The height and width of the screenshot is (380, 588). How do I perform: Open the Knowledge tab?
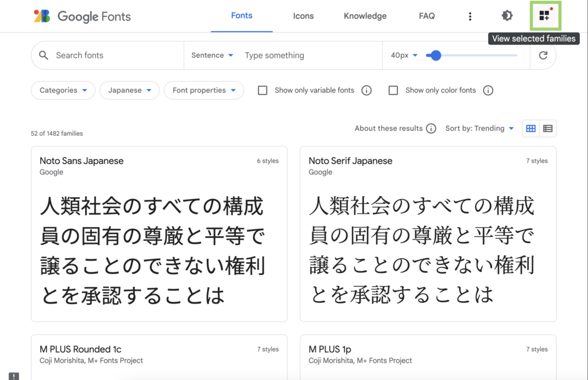(x=365, y=16)
